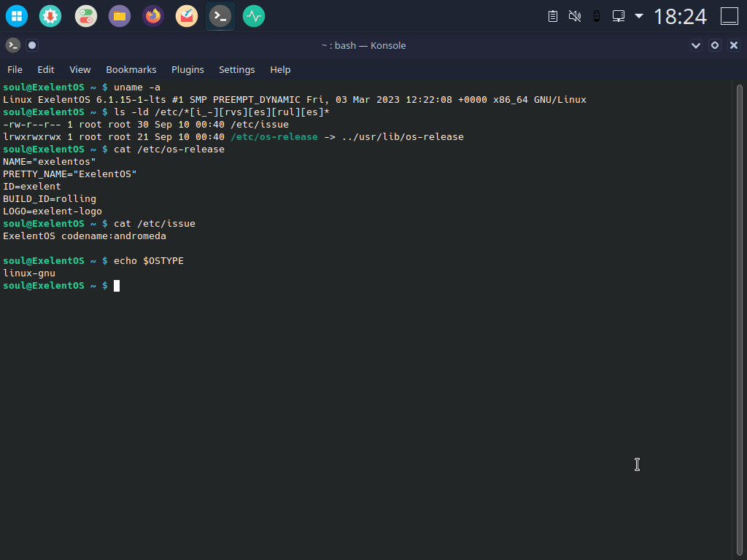Click the terminal cursor at last prompt
Screen dimensions: 747x560
coord(117,286)
